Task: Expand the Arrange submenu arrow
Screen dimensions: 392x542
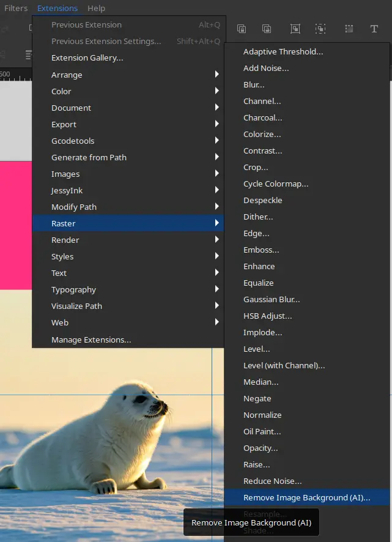Action: [216, 74]
